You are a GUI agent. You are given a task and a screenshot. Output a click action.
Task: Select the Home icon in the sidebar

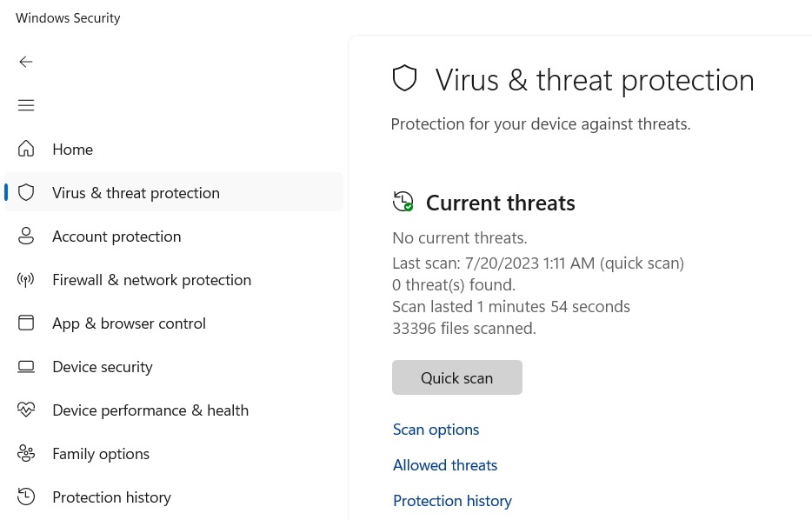26,149
